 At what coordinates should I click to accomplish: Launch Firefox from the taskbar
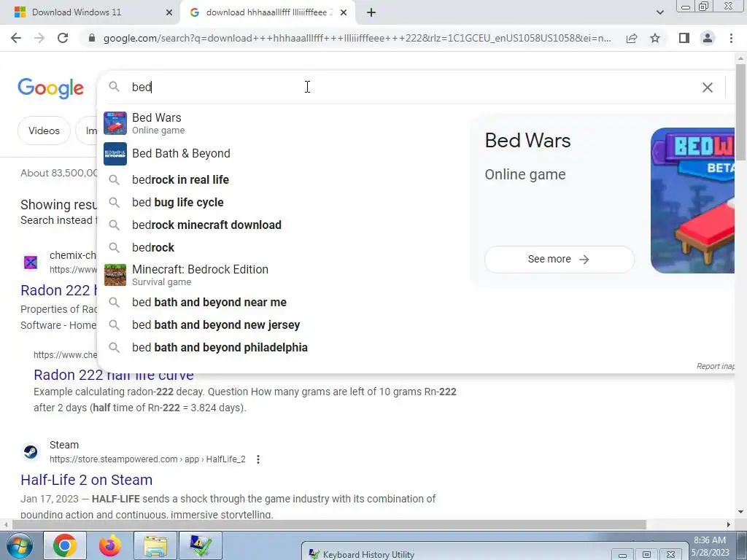110,545
